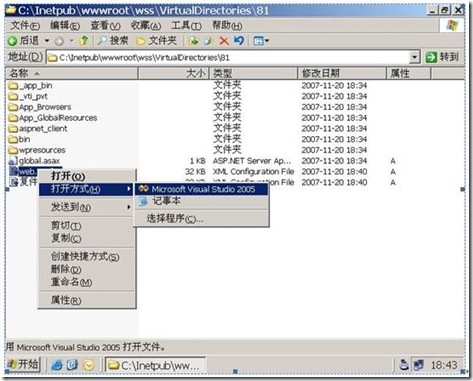Screen dimensions: 473x381
Task: Open the 帮助(H) help menu
Action: coord(227,25)
